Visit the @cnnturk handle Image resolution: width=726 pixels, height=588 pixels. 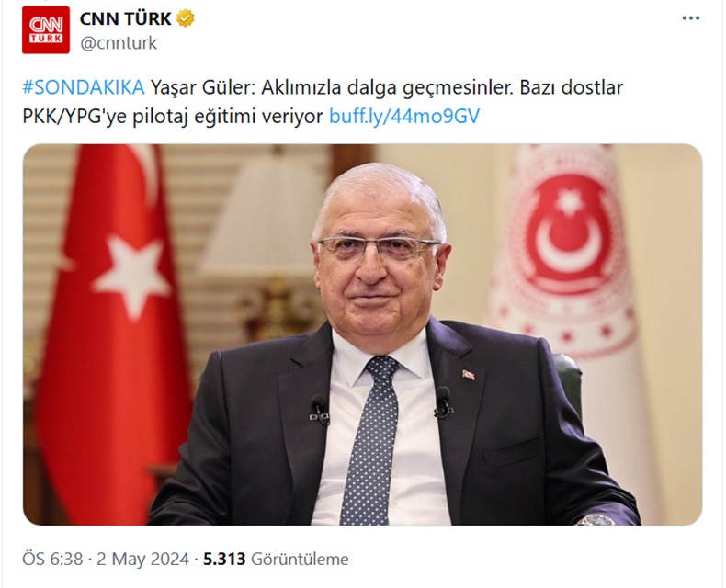[x=119, y=43]
